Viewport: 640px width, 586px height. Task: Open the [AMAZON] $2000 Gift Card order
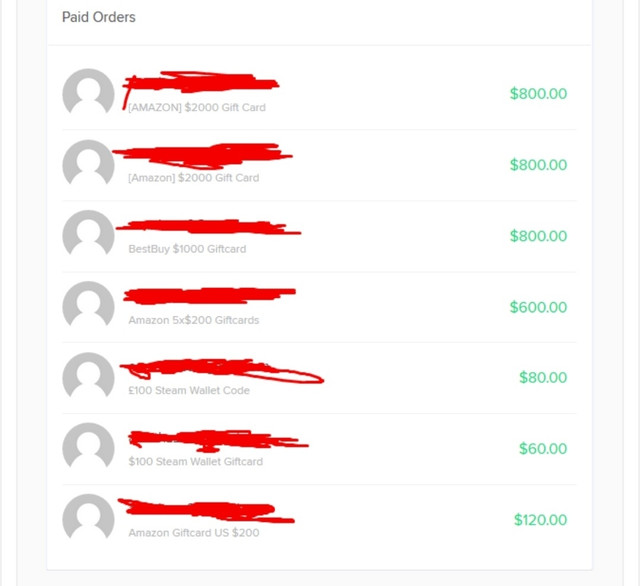point(197,107)
